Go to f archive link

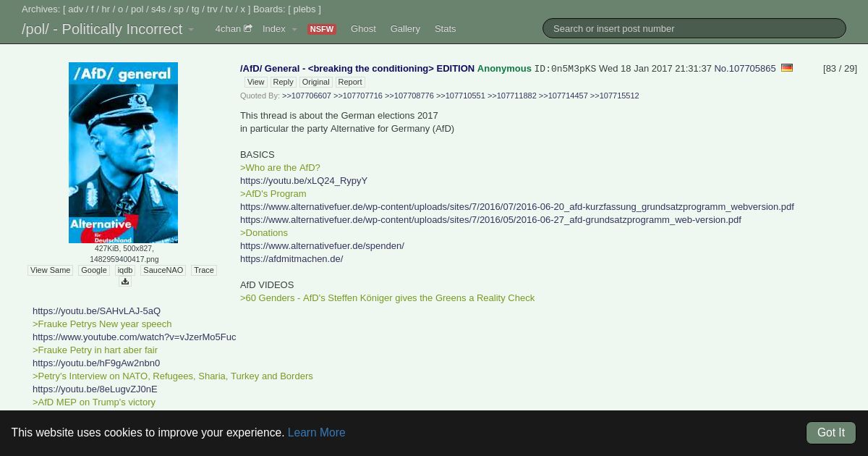point(92,9)
